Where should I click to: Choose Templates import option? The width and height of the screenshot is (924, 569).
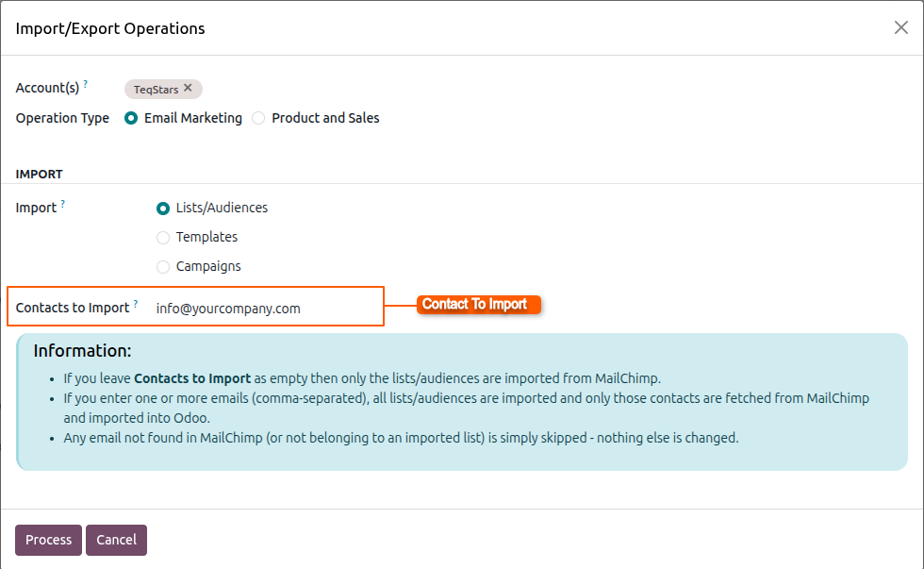pos(162,237)
